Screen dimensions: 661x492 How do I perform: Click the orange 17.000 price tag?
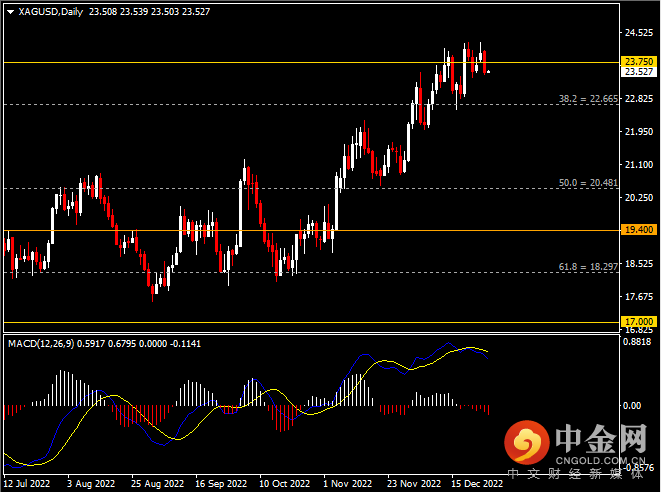(638, 322)
